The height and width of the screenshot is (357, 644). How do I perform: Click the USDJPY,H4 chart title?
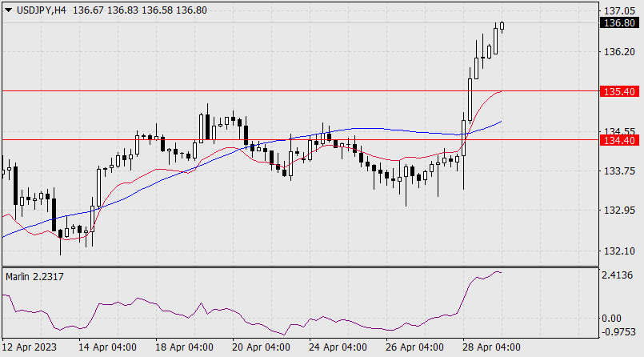(38, 10)
